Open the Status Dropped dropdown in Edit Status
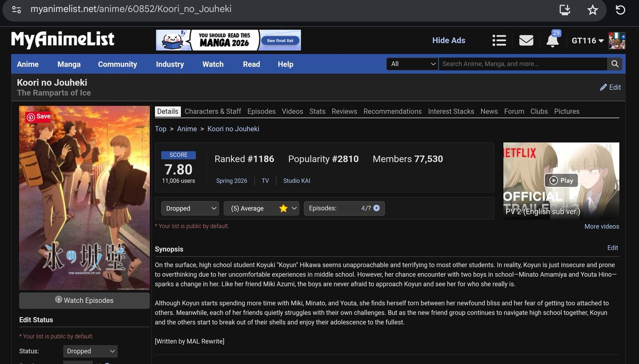Screen dimensions: 639x364 point(90,351)
